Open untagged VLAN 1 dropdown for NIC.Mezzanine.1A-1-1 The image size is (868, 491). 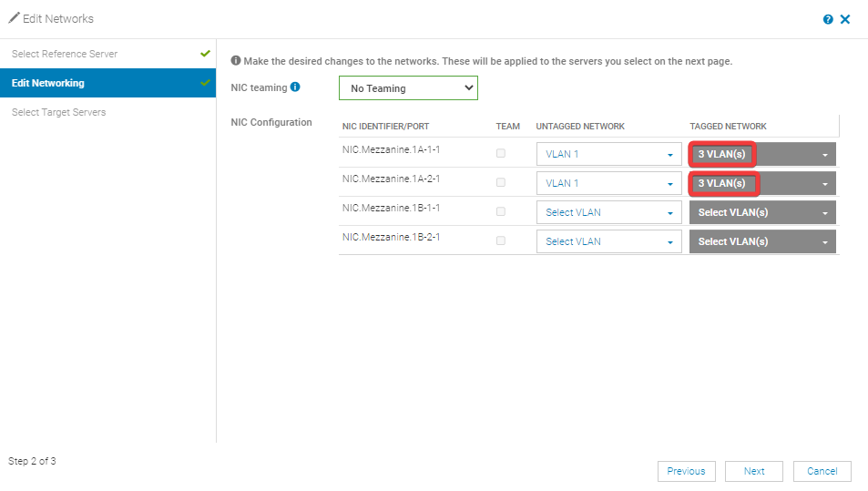tap(609, 154)
